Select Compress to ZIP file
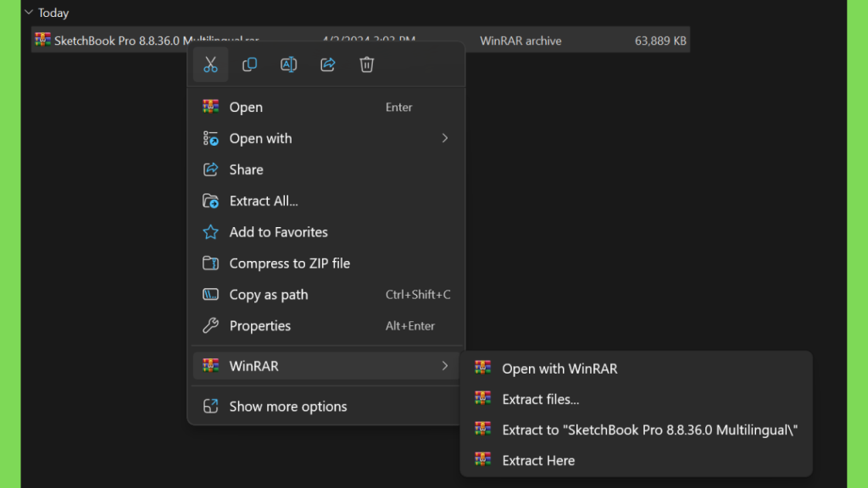 click(x=326, y=263)
